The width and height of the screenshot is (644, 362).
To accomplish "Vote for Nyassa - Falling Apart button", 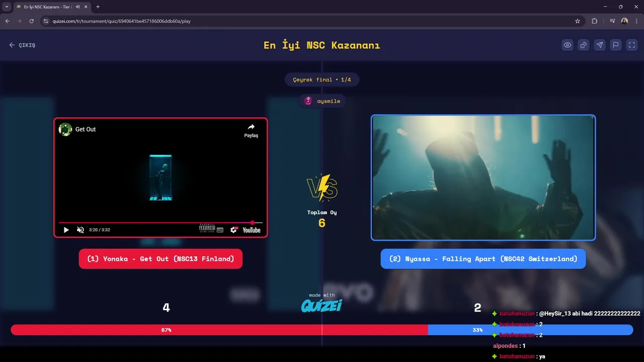I will coord(484,259).
